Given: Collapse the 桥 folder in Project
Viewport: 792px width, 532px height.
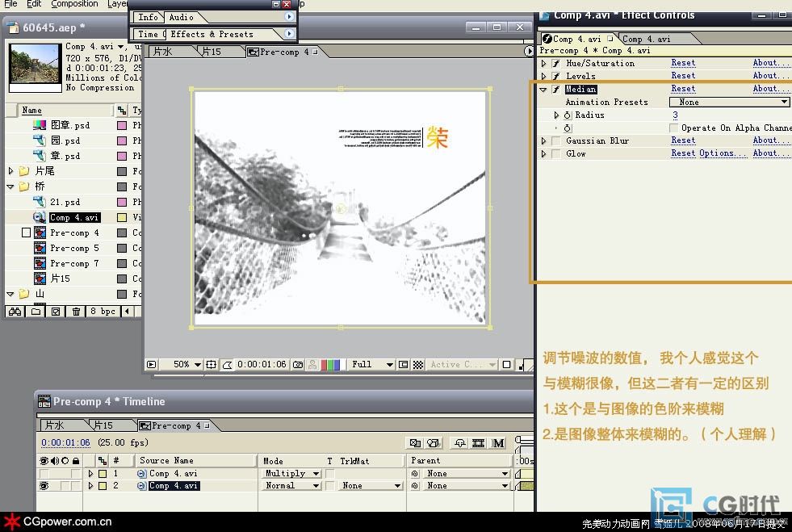Looking at the screenshot, I should 10,186.
